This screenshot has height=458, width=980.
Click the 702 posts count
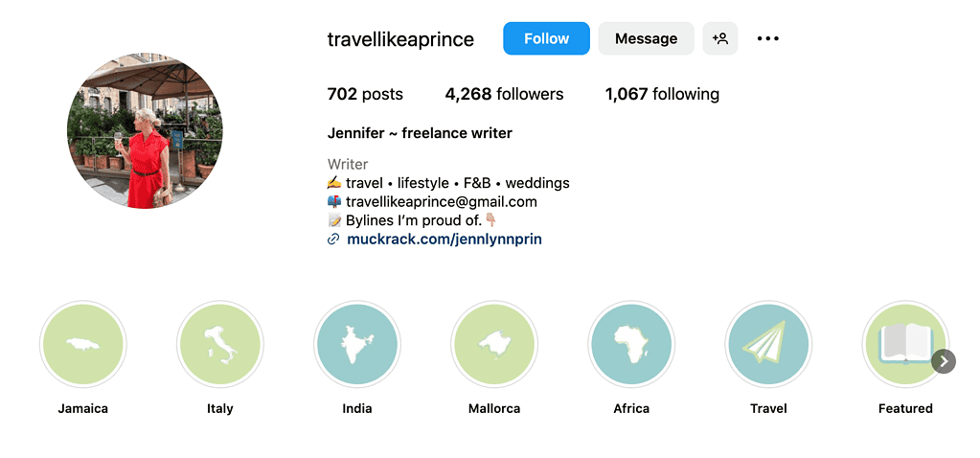365,94
